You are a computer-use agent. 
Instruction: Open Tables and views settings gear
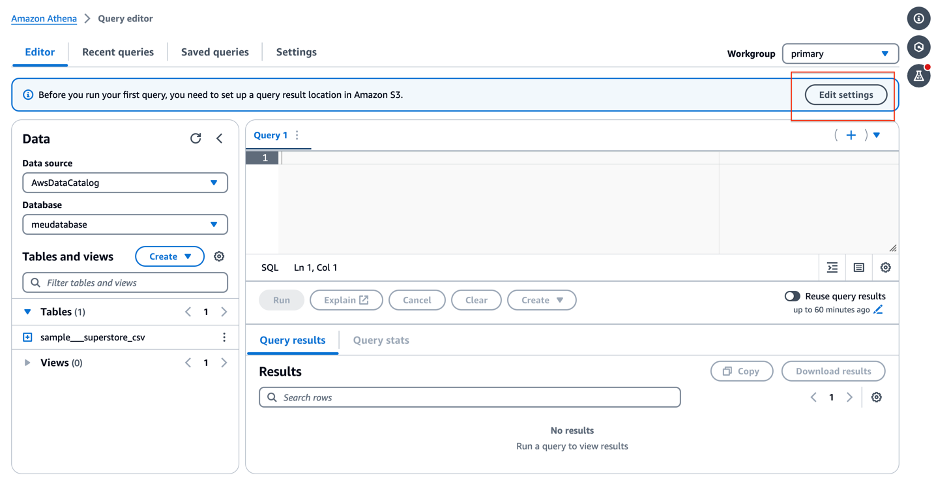[x=219, y=256]
